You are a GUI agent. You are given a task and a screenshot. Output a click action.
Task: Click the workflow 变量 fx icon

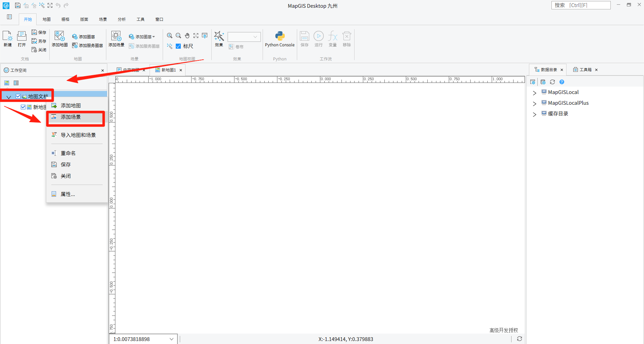[333, 39]
